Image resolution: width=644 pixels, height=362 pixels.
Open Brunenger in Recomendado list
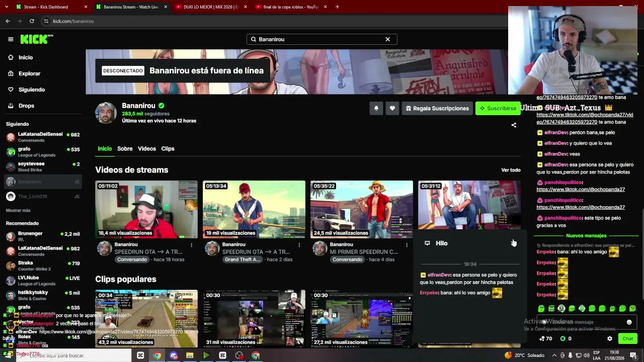pyautogui.click(x=43, y=236)
